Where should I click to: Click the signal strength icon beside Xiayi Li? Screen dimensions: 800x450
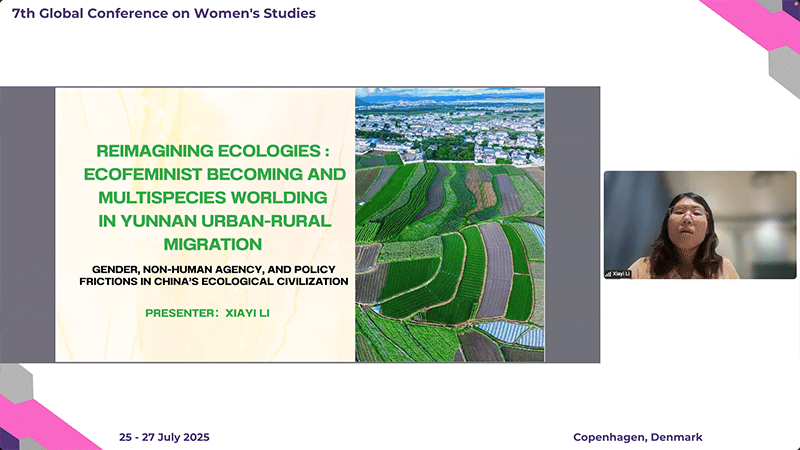click(607, 273)
